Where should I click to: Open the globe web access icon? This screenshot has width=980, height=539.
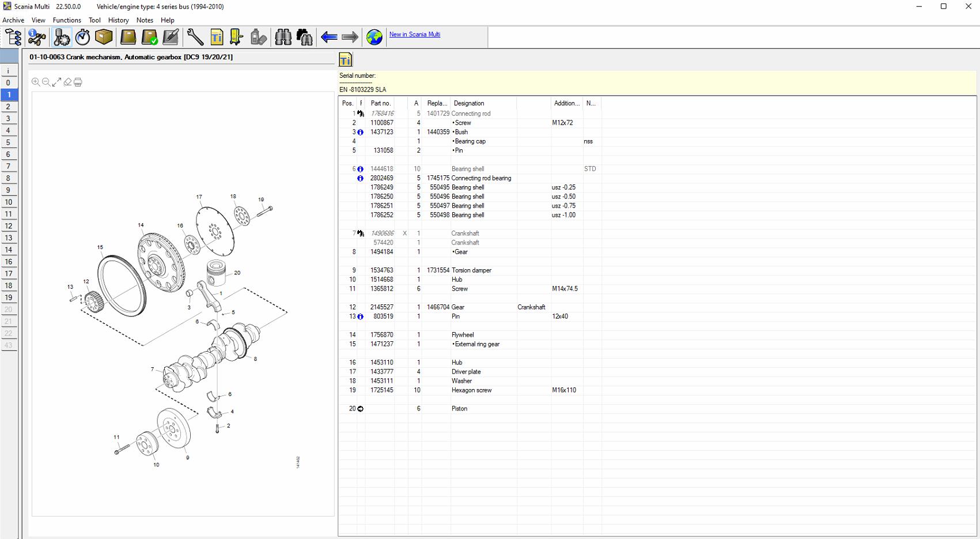point(373,37)
